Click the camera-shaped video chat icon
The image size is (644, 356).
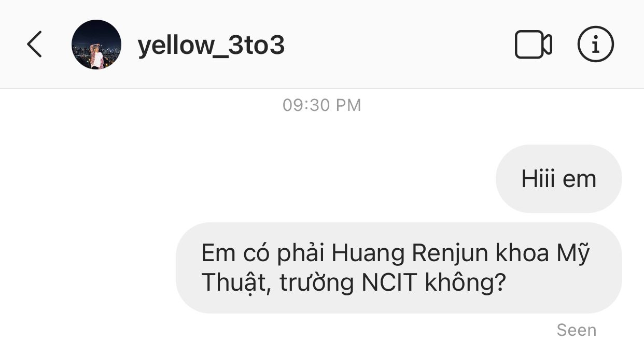pos(533,45)
